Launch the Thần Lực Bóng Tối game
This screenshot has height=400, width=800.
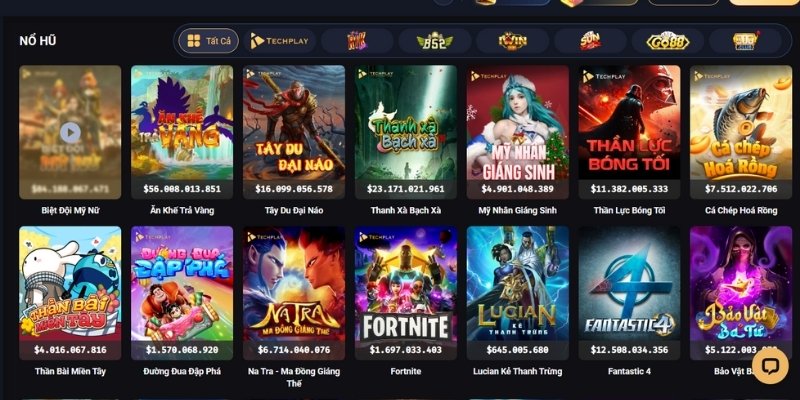630,132
